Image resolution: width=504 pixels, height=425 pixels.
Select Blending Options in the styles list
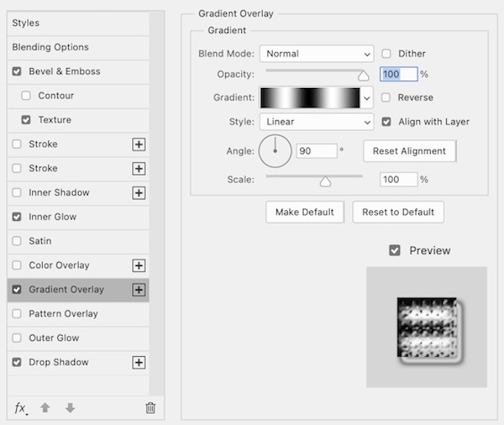50,47
